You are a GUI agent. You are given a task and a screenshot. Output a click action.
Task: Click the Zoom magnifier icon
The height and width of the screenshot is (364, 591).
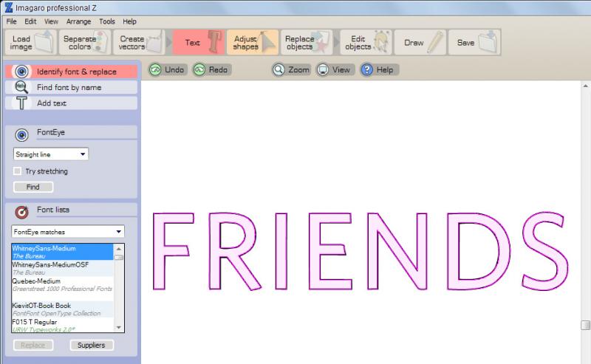click(279, 69)
